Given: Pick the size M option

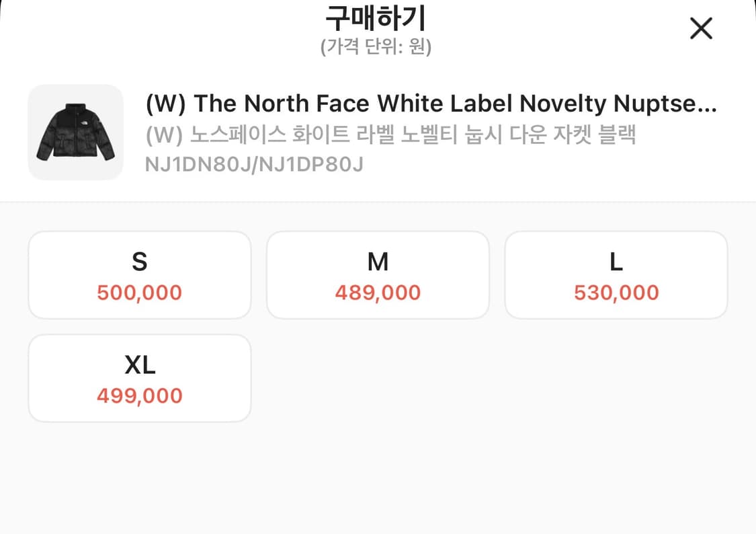Looking at the screenshot, I should point(378,274).
